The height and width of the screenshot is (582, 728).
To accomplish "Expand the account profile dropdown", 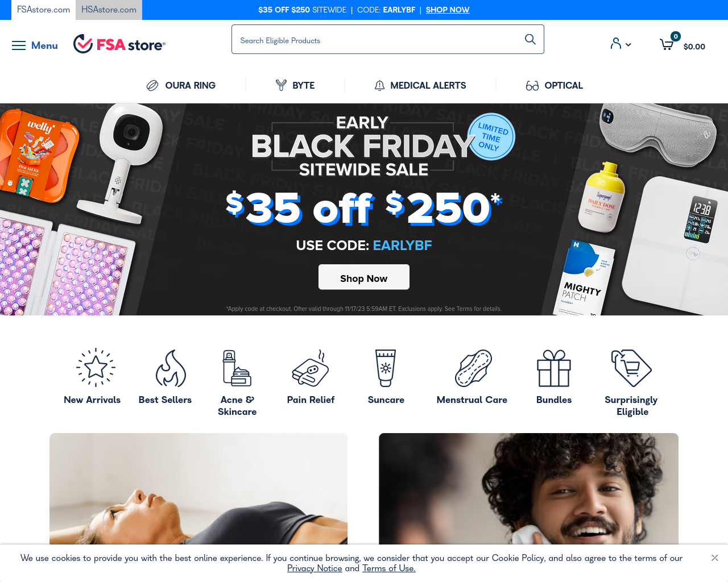I will click(x=621, y=44).
